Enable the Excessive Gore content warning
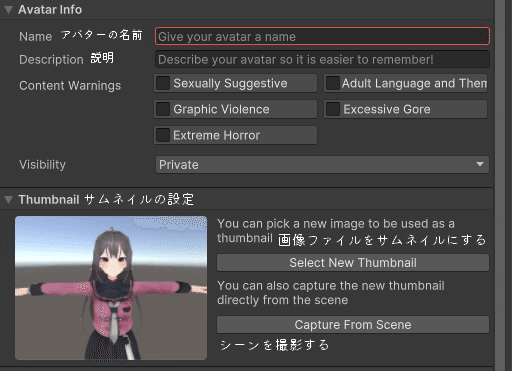The width and height of the screenshot is (512, 371). tap(332, 109)
